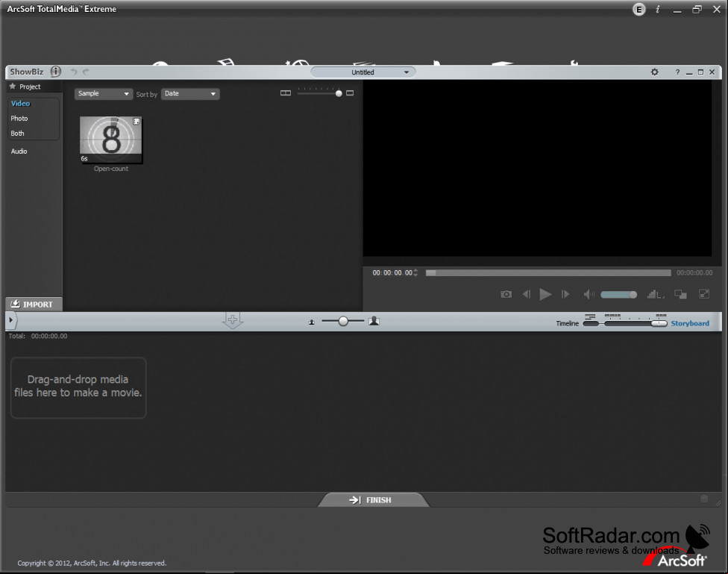Open the ShowBiz info icon
The image size is (728, 574).
click(x=56, y=72)
